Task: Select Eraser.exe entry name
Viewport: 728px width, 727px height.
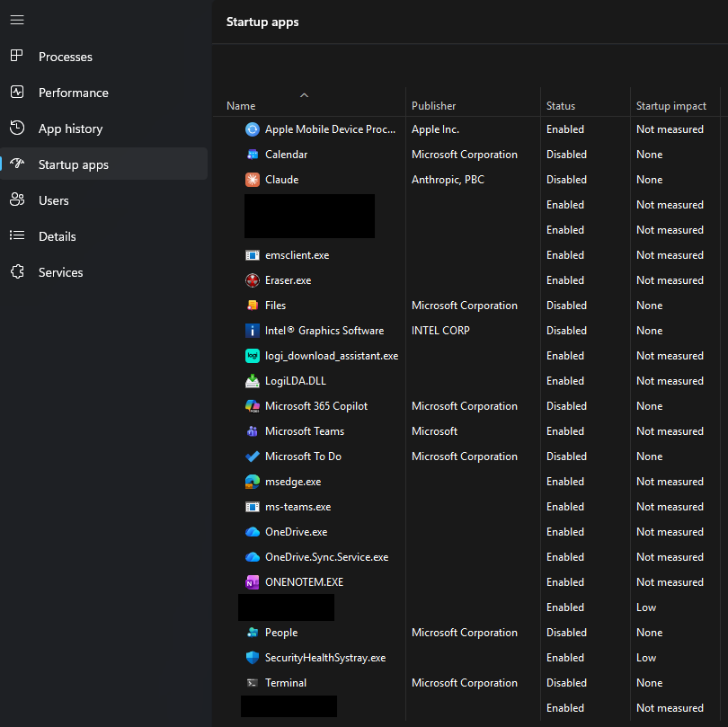Action: point(288,280)
